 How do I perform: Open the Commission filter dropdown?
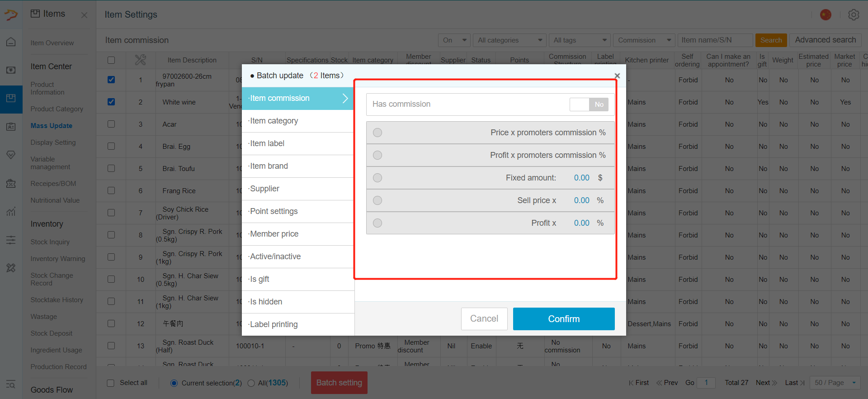[x=644, y=40]
